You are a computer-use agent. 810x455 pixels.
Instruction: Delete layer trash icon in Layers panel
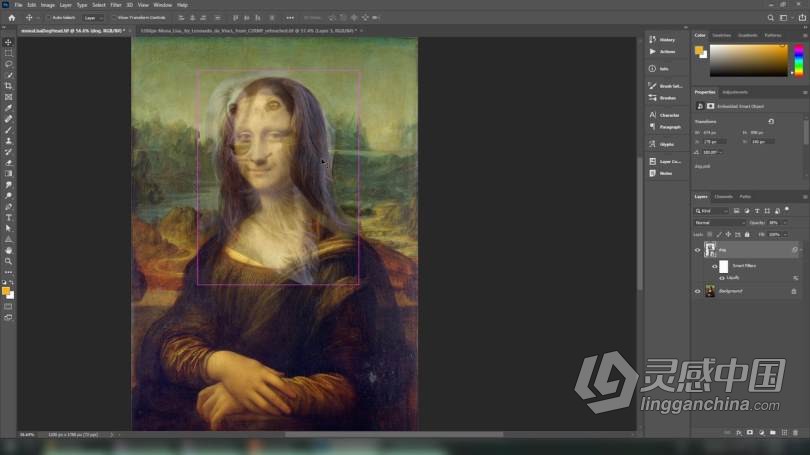tap(795, 432)
